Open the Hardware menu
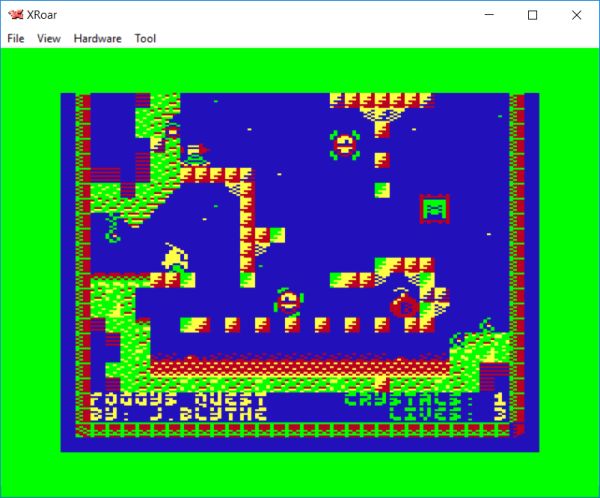Screen dimensions: 600x498 [x=97, y=39]
